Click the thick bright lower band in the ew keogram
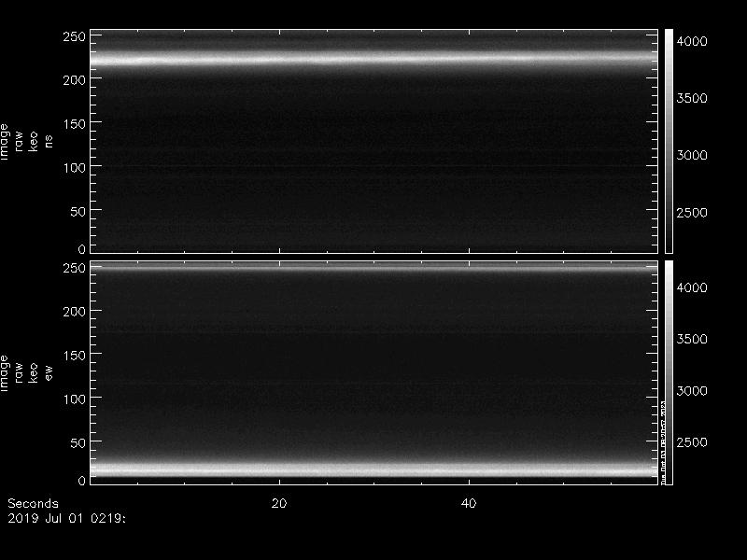The width and height of the screenshot is (747, 560). (374, 469)
